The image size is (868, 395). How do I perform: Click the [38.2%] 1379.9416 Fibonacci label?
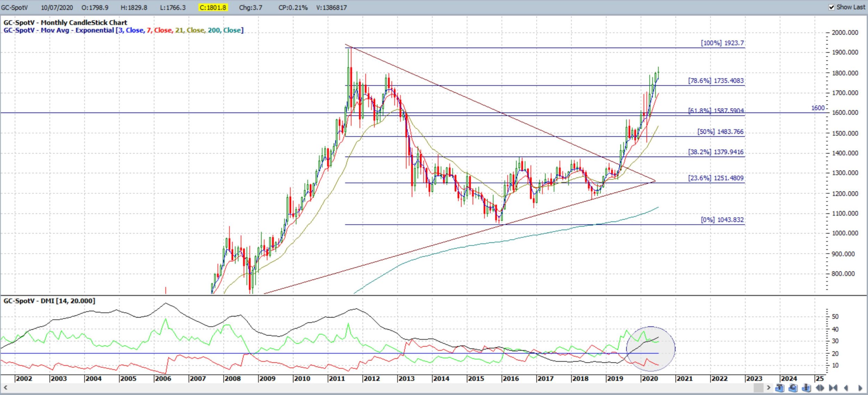tap(716, 152)
